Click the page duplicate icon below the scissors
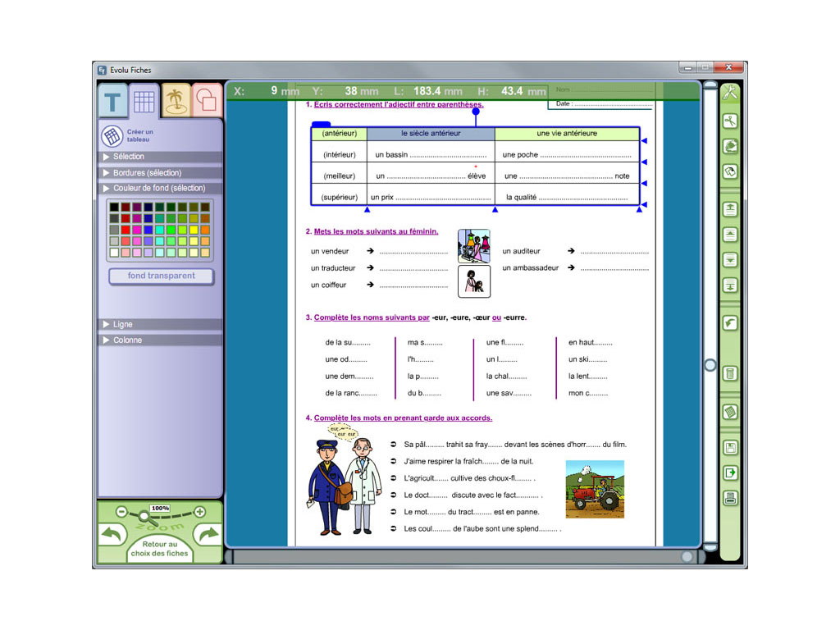Viewport: 840px width, 630px height. pos(730,146)
